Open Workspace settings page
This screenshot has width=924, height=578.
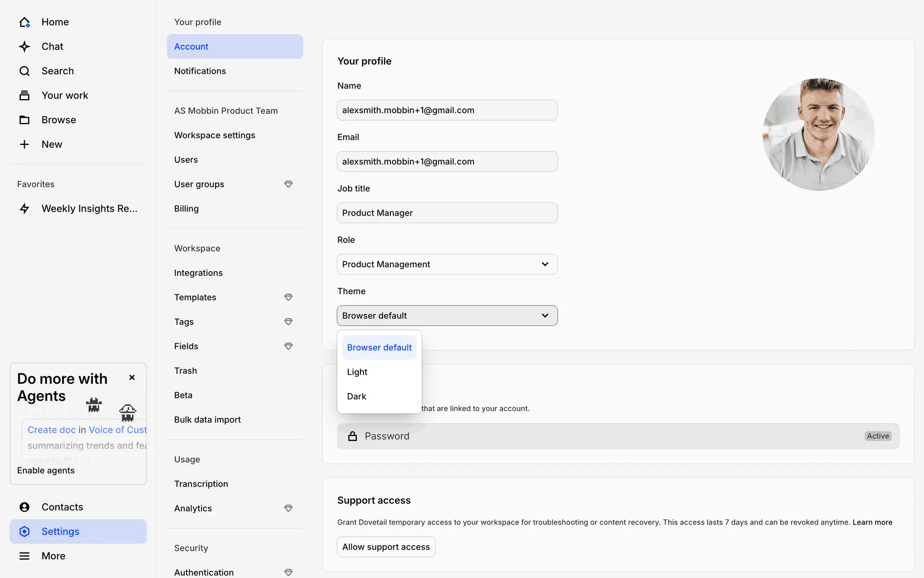pos(215,135)
